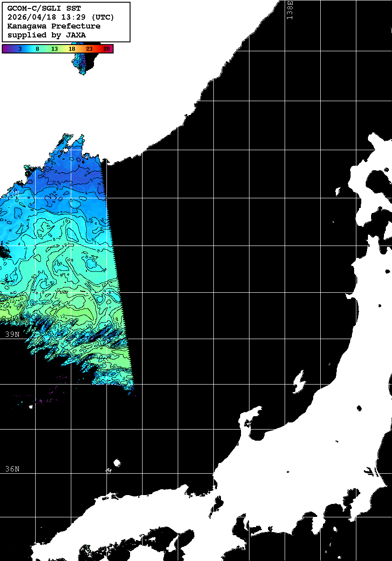Click the 'supplied by JAXA' credit text

click(47, 35)
